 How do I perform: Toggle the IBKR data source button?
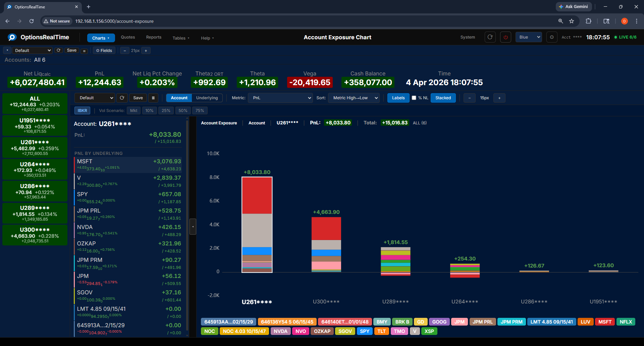click(82, 110)
